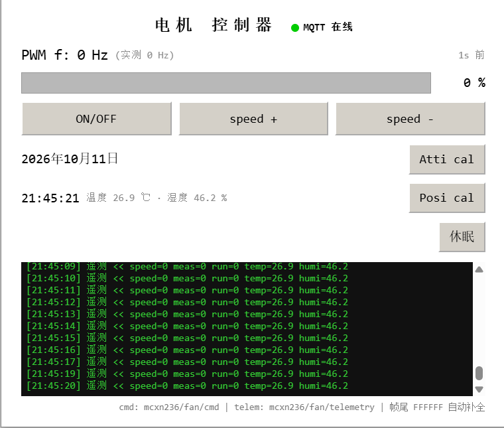This screenshot has width=504, height=428.
Task: Click the log scrollbar up arrow
Action: click(479, 269)
